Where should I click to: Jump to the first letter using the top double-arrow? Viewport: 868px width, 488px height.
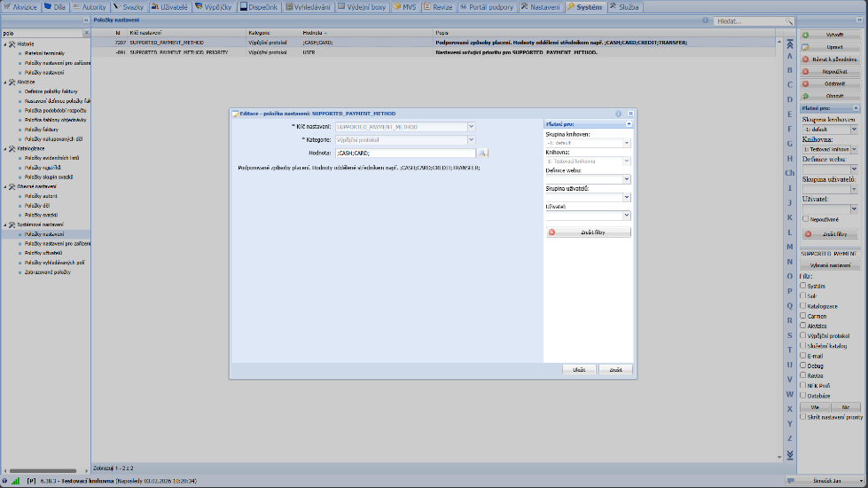point(790,43)
